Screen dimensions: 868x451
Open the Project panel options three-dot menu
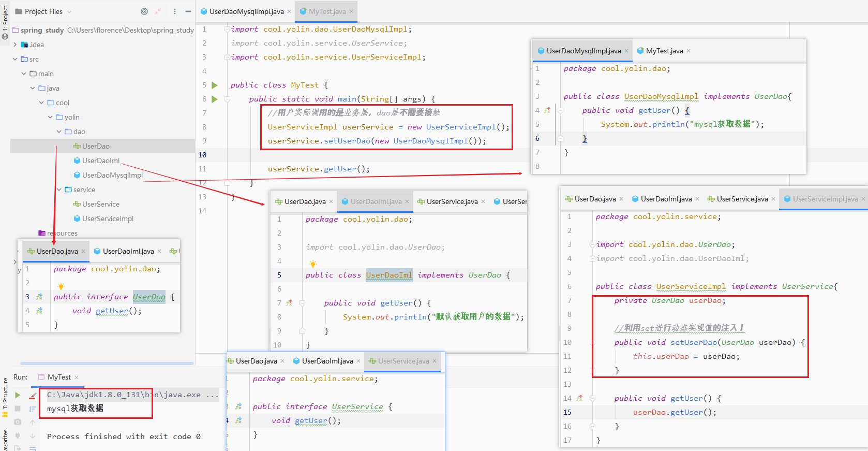(x=175, y=11)
